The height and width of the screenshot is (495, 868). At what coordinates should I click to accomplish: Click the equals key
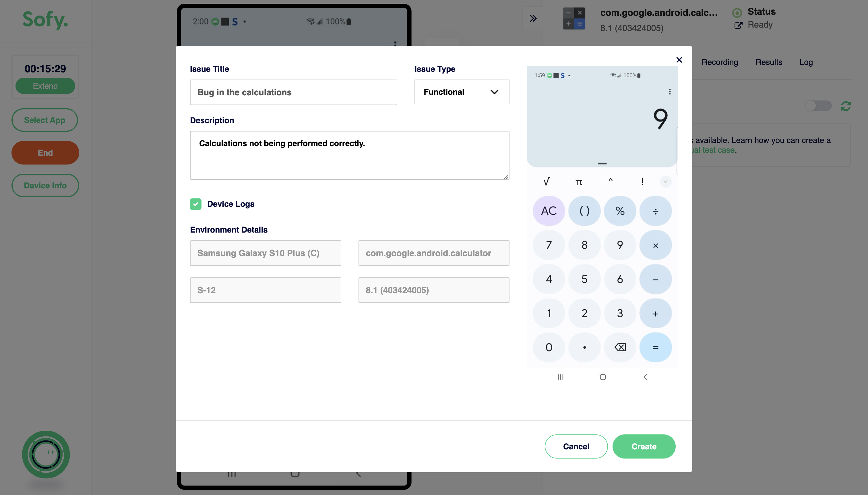pos(655,347)
